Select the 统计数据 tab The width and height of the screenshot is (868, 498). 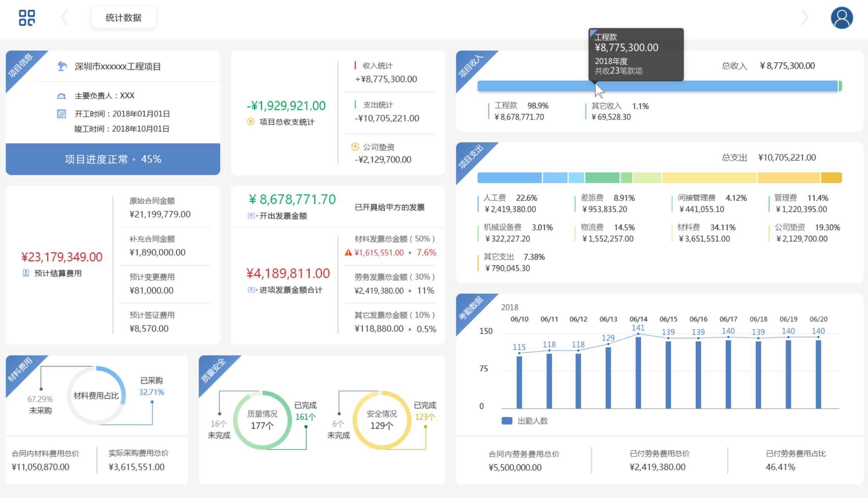click(x=124, y=17)
